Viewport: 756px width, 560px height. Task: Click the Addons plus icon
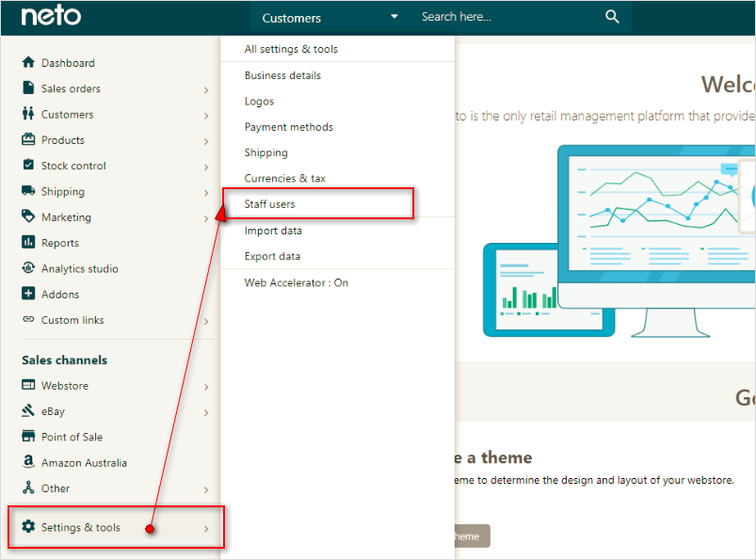pyautogui.click(x=28, y=294)
